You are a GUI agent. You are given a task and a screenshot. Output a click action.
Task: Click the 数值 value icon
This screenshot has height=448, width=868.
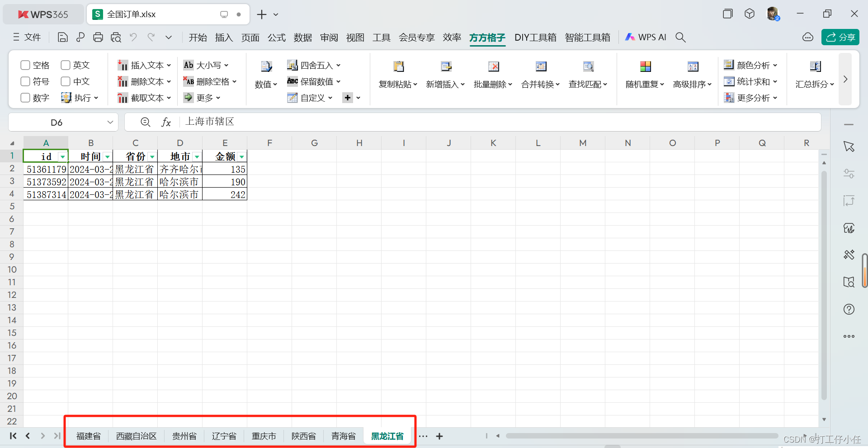pyautogui.click(x=266, y=66)
